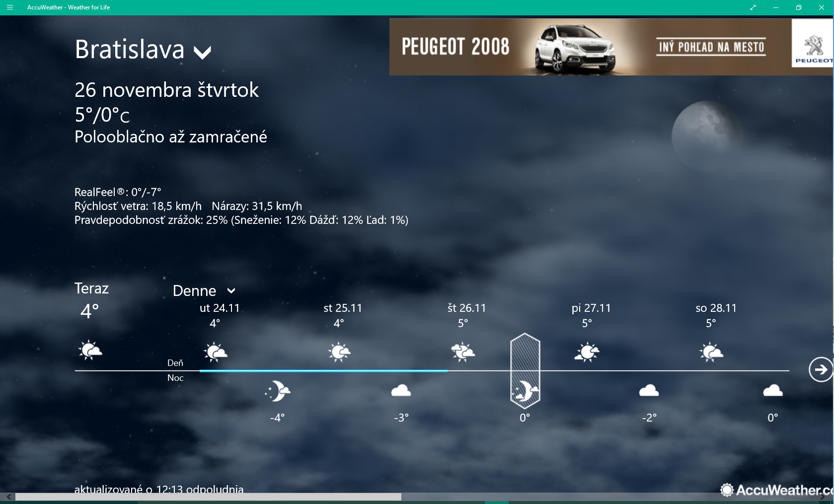Select the highlighted night marker above 0°
Screen dimensions: 834x504
(x=525, y=370)
